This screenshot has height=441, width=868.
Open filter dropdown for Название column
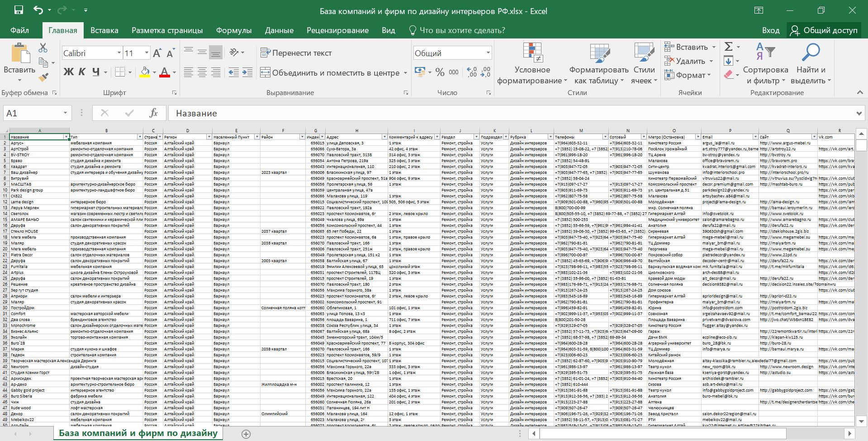click(x=66, y=137)
